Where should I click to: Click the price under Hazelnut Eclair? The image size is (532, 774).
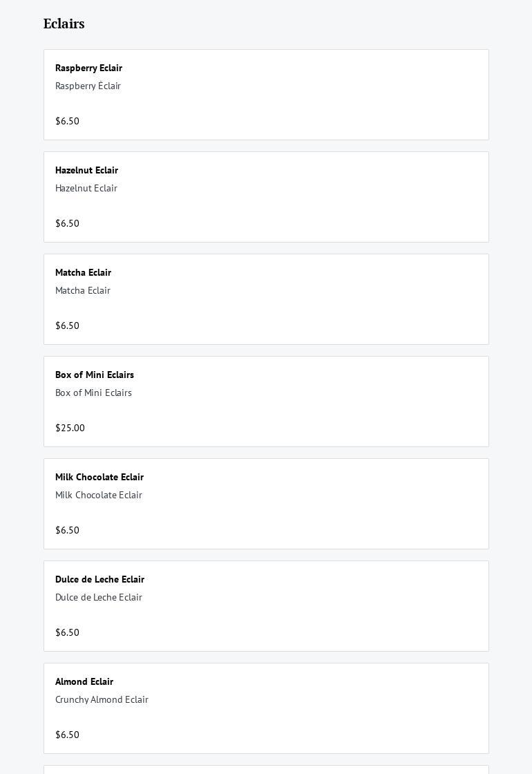pos(67,223)
